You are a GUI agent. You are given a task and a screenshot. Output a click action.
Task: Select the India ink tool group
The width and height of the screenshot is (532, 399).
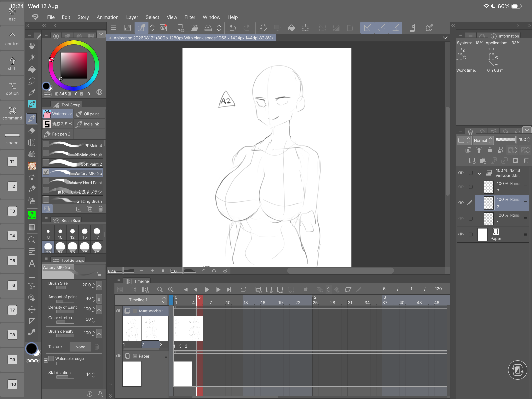(x=90, y=124)
